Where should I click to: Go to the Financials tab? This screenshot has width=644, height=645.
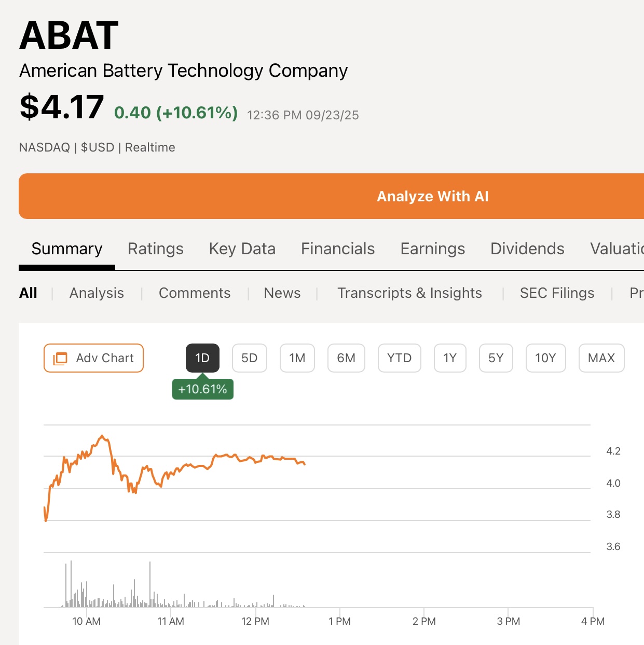click(x=338, y=249)
